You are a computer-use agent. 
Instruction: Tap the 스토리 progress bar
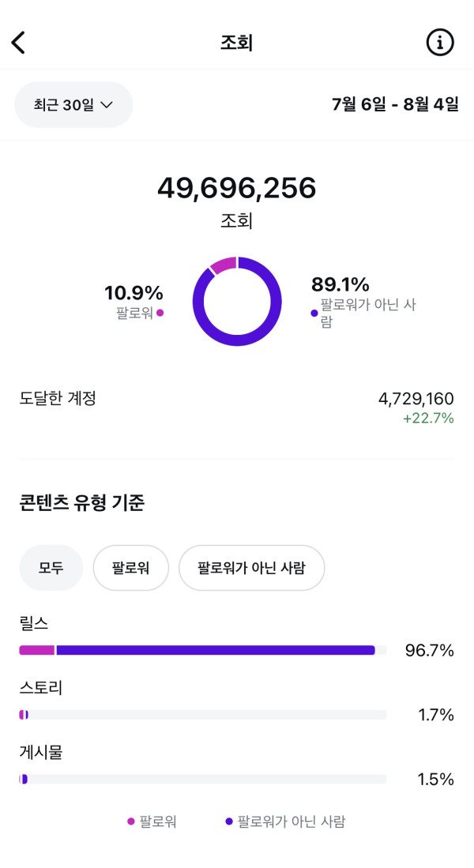click(202, 715)
